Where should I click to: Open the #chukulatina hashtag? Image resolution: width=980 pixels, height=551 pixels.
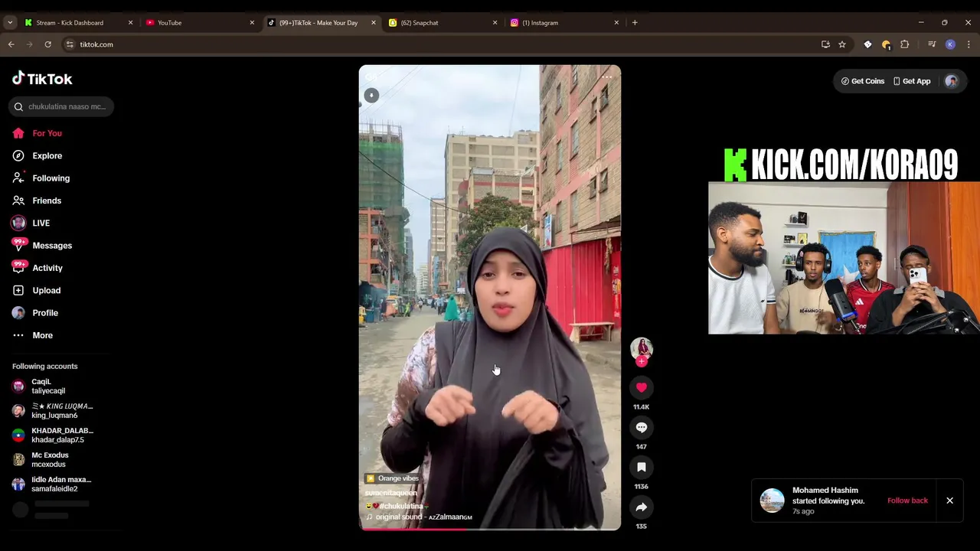[401, 506]
